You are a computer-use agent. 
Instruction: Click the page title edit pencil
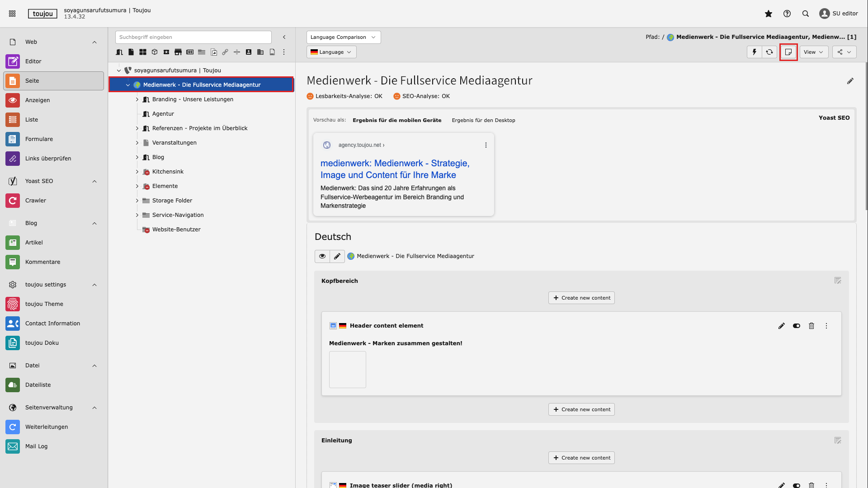pos(850,81)
